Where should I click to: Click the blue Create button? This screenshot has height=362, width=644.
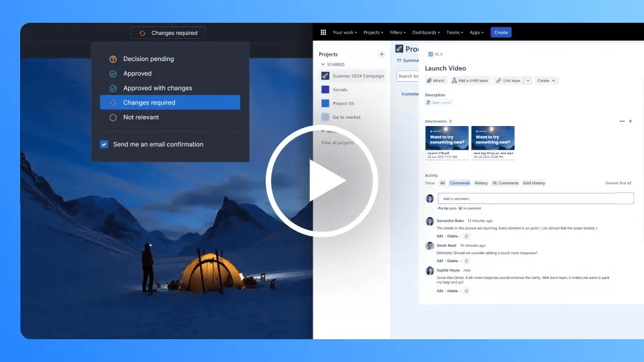click(500, 32)
